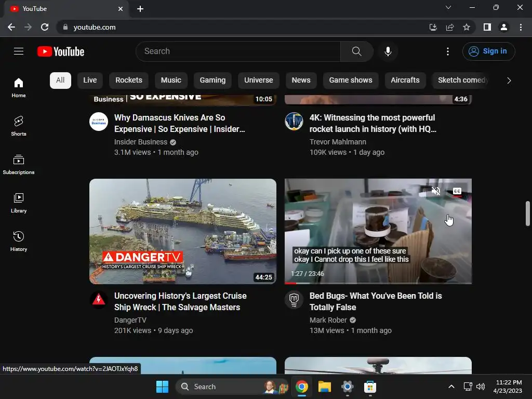Show hidden system tray icons
This screenshot has height=399, width=532.
tap(451, 387)
